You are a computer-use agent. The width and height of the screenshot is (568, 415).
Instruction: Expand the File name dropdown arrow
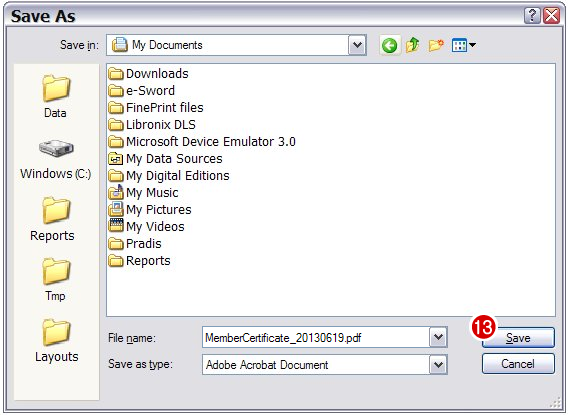[438, 338]
